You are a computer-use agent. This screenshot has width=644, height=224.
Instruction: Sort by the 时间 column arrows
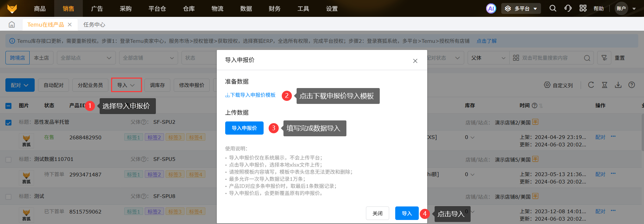tap(541, 106)
